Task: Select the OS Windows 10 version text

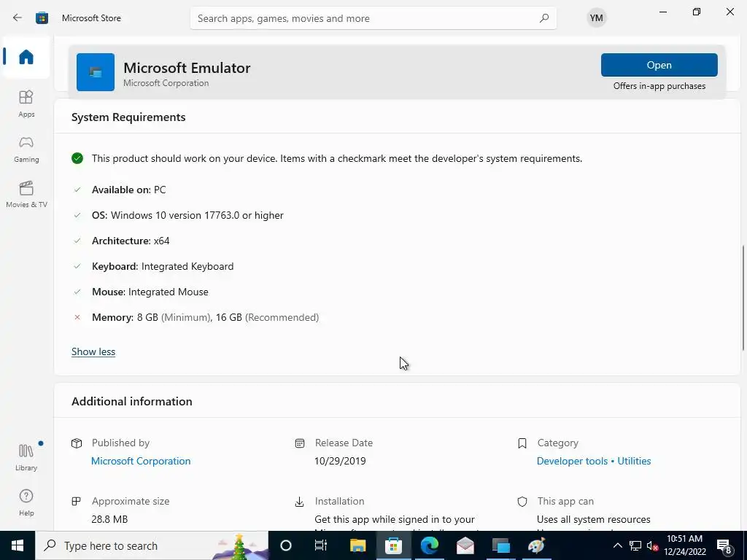Action: (187, 215)
